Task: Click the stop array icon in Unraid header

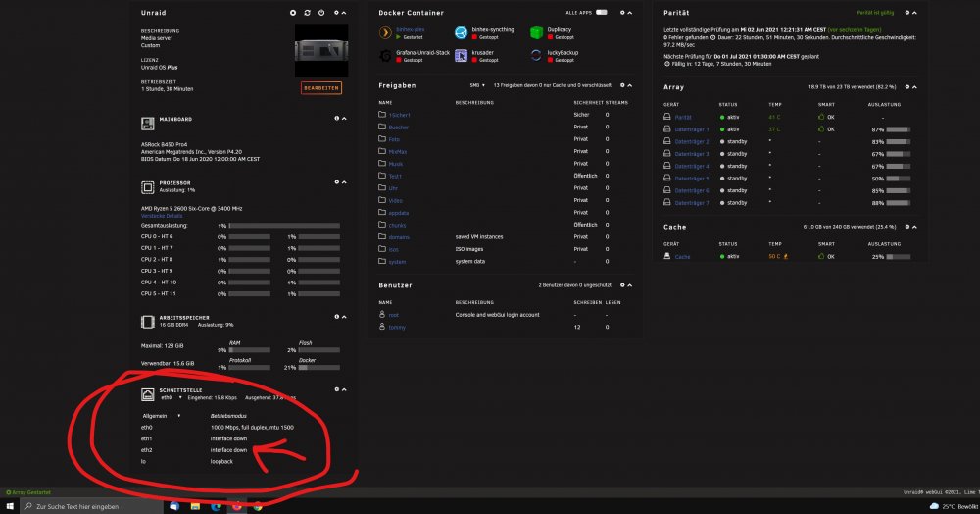Action: [293, 13]
